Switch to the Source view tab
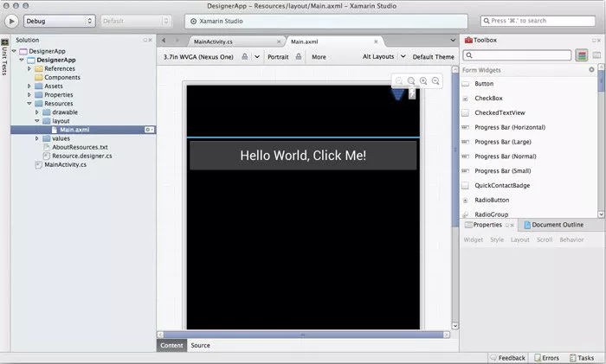Screen dimensions: 606x364 200,346
